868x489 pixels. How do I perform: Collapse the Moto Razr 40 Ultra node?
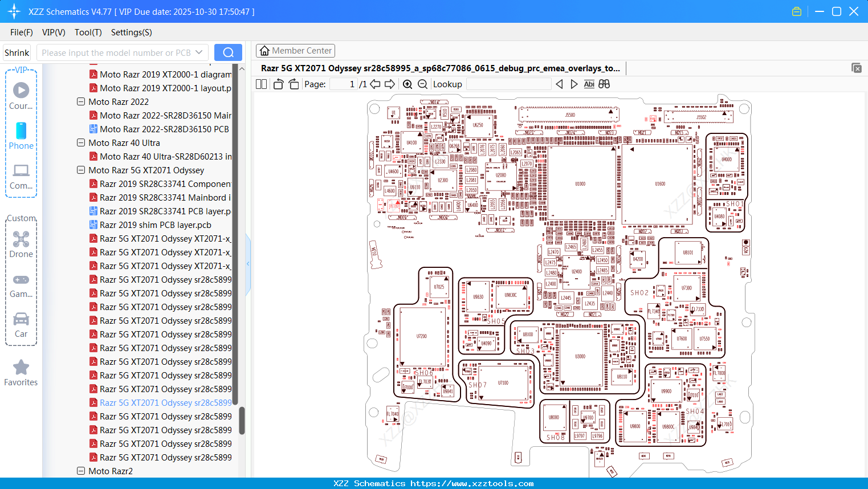point(80,142)
